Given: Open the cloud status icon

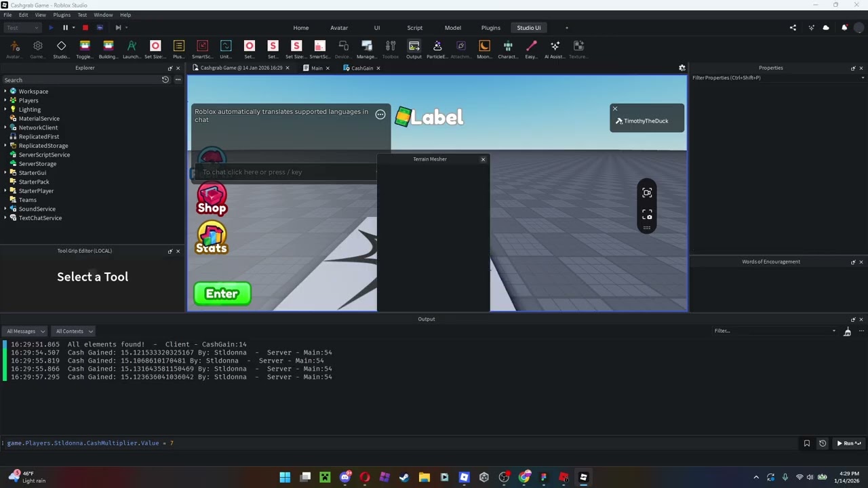Looking at the screenshot, I should click(826, 28).
